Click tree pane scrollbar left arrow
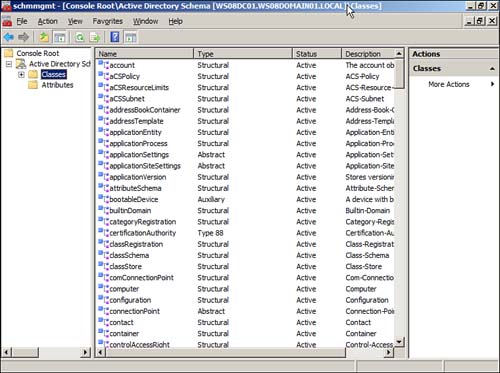This screenshot has width=500, height=373. coord(7,352)
